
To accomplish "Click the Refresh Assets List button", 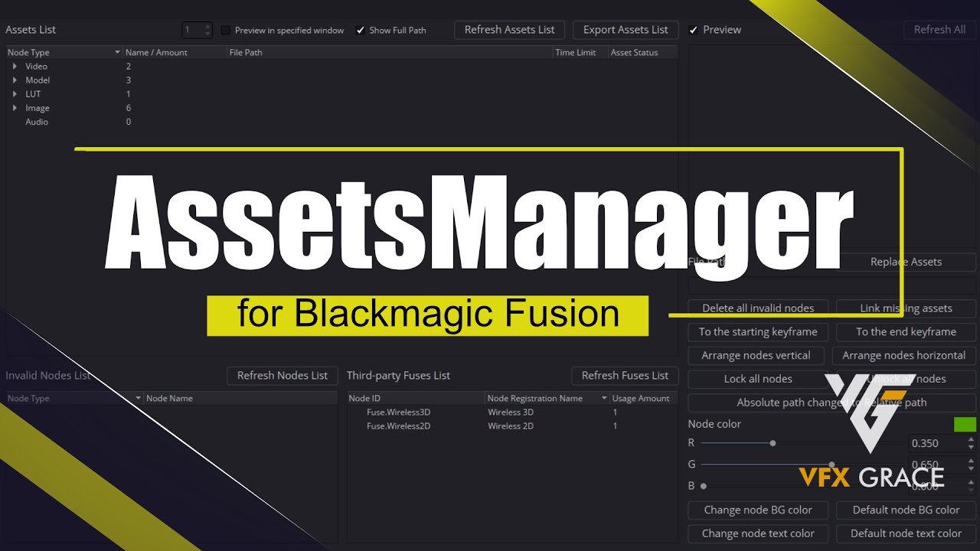I will pos(509,30).
